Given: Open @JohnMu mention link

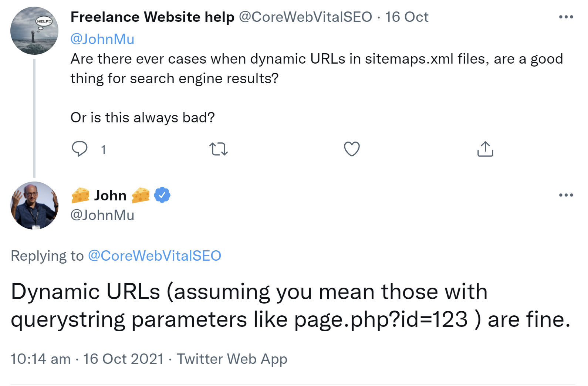Looking at the screenshot, I should (102, 38).
